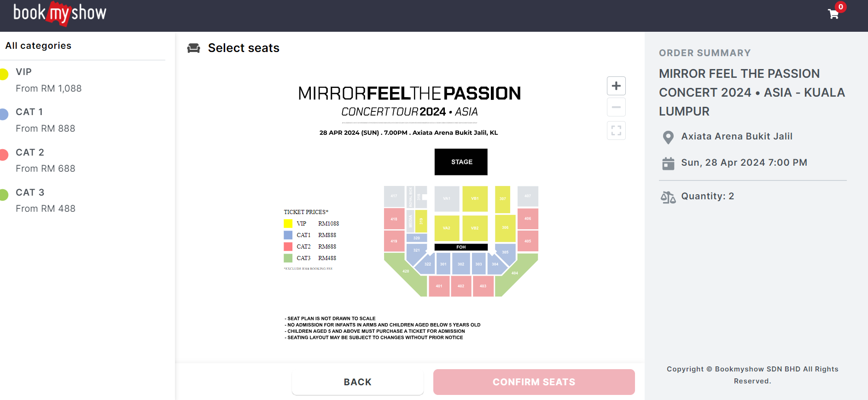This screenshot has width=868, height=400.
Task: Click the venue location pin icon
Action: click(x=668, y=137)
